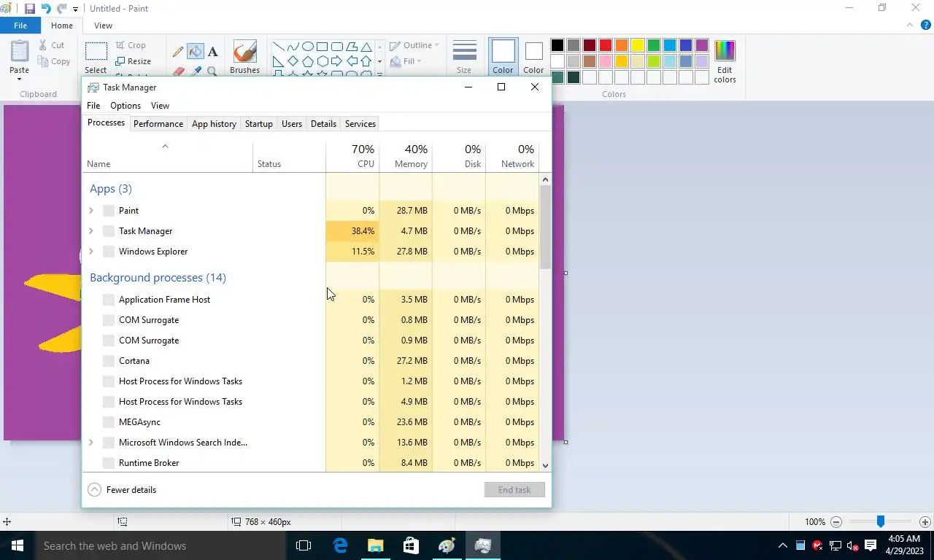This screenshot has height=560, width=934.
Task: Sort processes by Memory column
Action: click(406, 157)
